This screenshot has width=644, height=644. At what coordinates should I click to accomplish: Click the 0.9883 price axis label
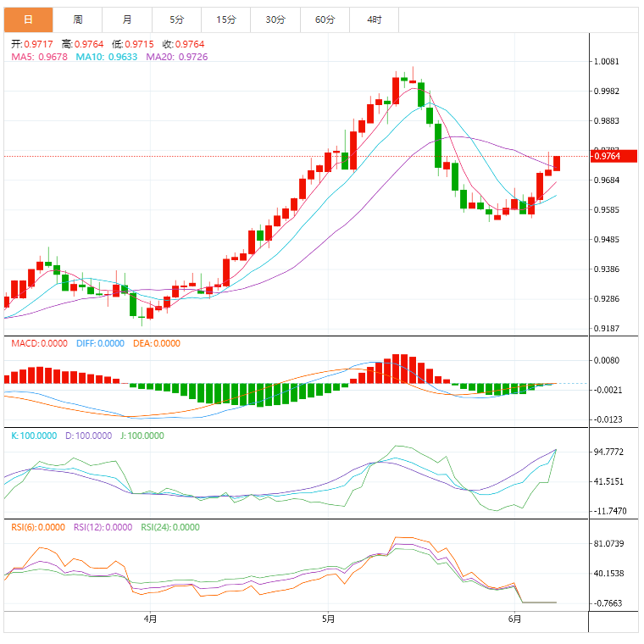607,120
